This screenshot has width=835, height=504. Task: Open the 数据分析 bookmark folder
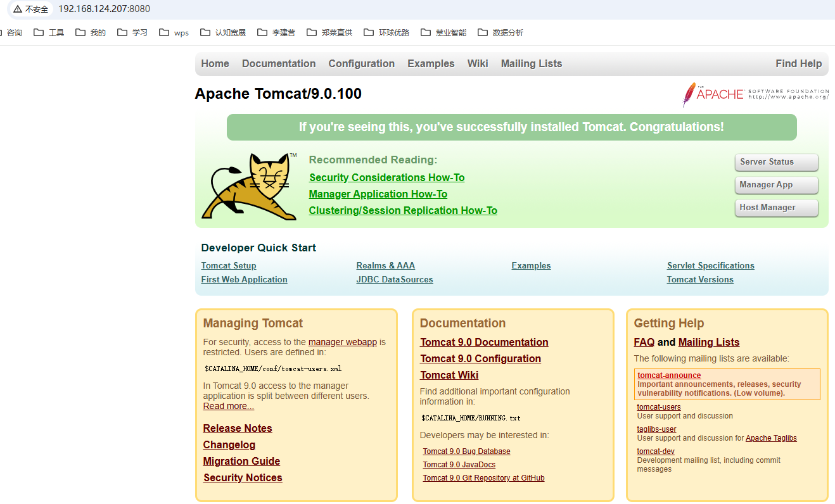point(500,32)
